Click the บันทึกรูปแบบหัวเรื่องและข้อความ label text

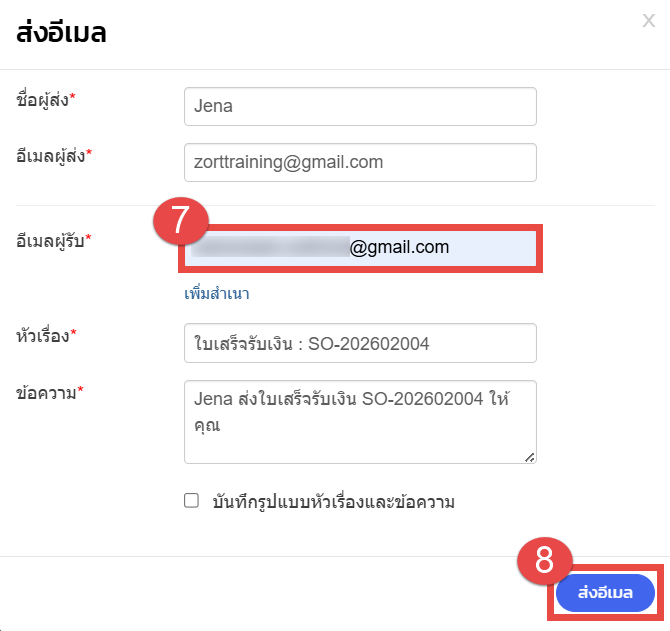coord(333,502)
